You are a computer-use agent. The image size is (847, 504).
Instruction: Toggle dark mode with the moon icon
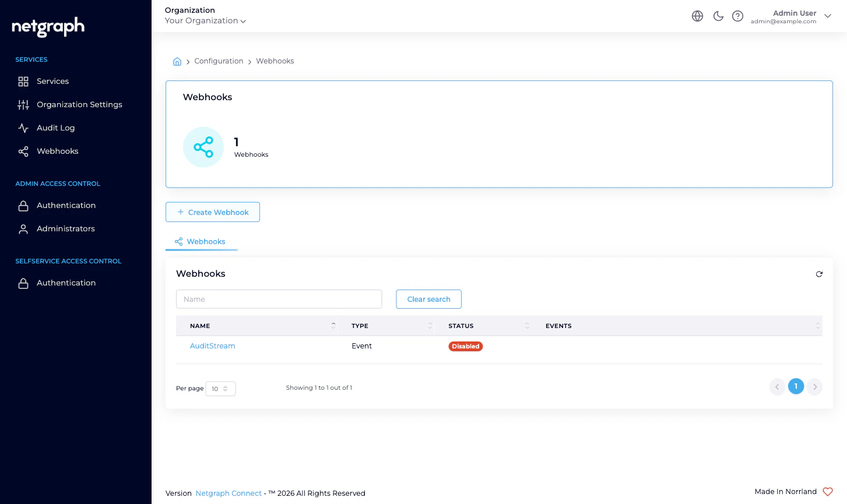[x=718, y=16]
